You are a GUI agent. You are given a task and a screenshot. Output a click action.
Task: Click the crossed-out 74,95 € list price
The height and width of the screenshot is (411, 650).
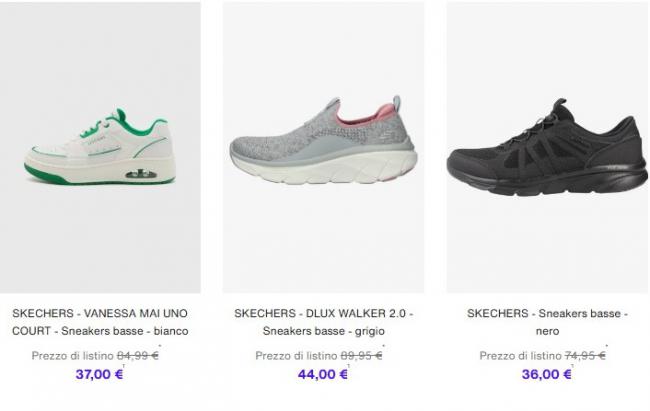585,356
